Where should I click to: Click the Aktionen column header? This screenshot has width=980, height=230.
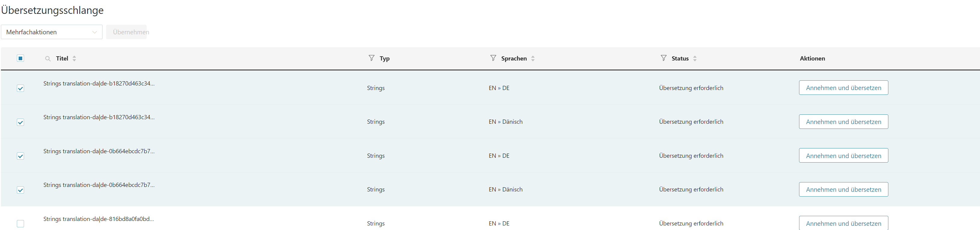[812, 59]
